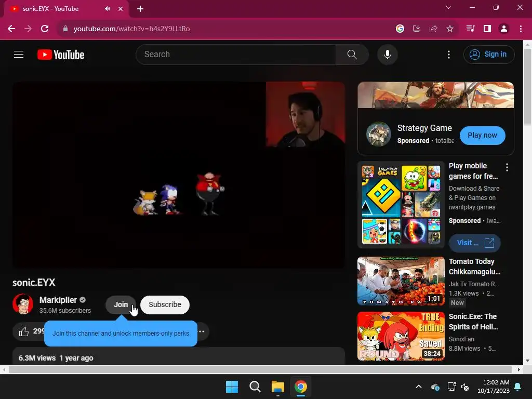Click the 6.3M views description box

pos(179,356)
